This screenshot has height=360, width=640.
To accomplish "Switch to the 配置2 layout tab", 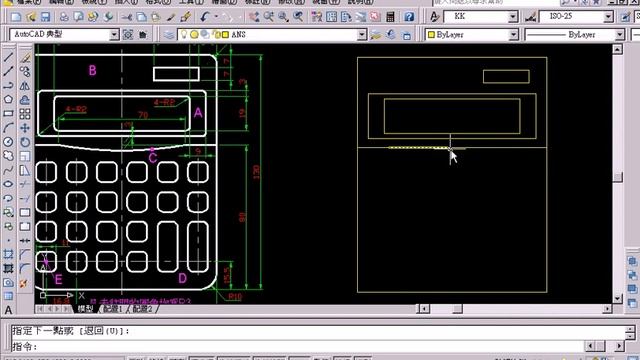I will pyautogui.click(x=143, y=309).
